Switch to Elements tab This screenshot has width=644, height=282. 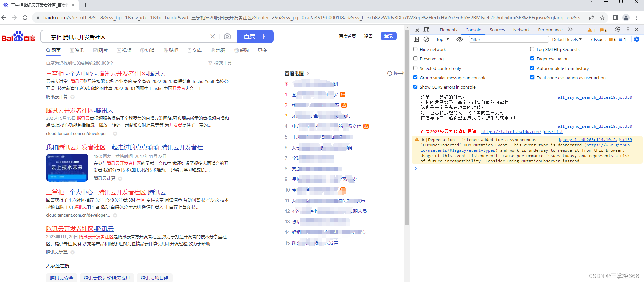[x=448, y=30]
